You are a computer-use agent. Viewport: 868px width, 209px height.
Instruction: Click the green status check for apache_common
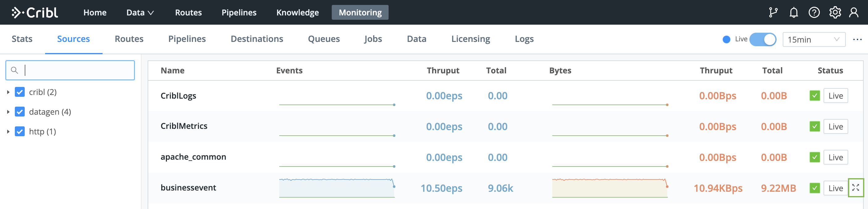click(815, 157)
